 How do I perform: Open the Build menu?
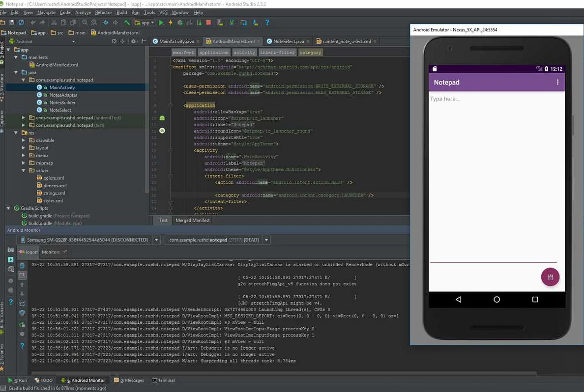pyautogui.click(x=122, y=13)
